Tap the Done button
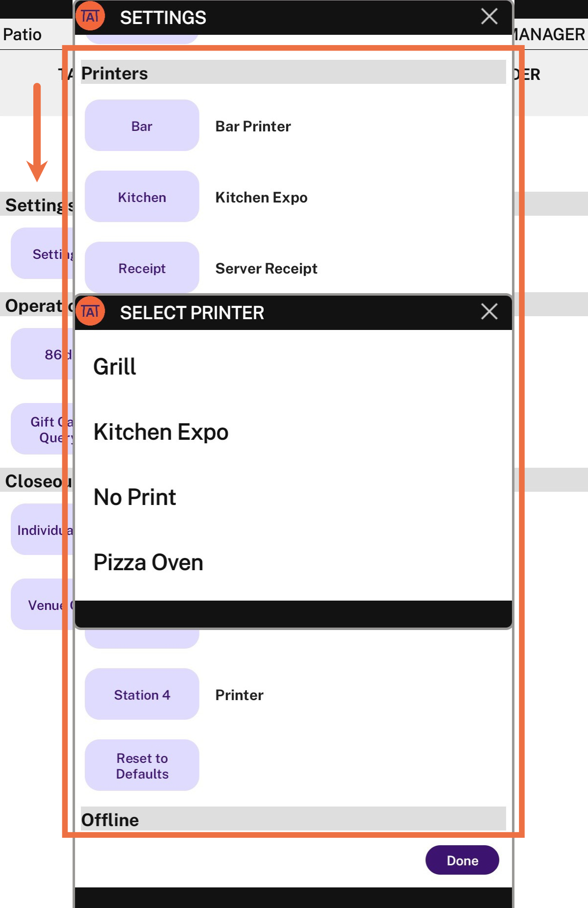 (x=462, y=860)
